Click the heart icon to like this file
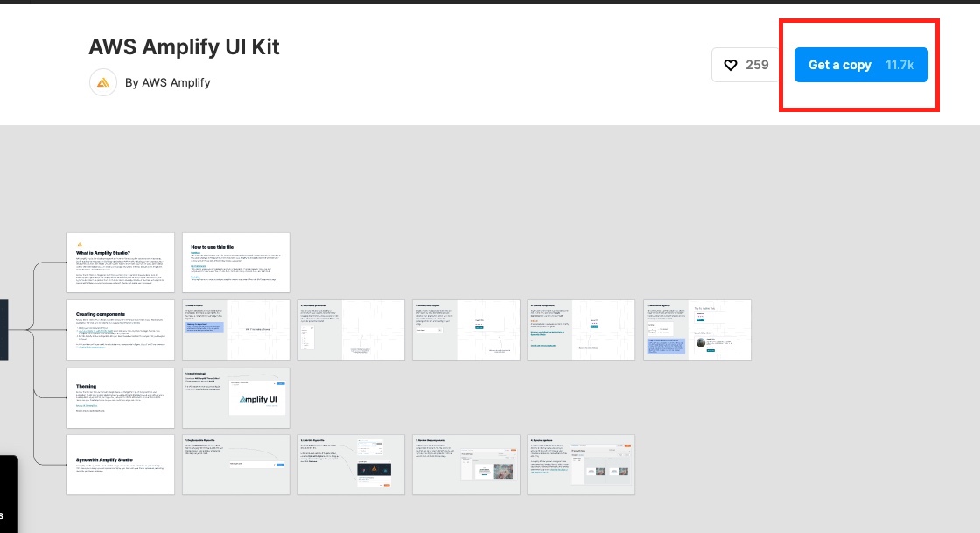The width and height of the screenshot is (980, 533). click(x=731, y=65)
